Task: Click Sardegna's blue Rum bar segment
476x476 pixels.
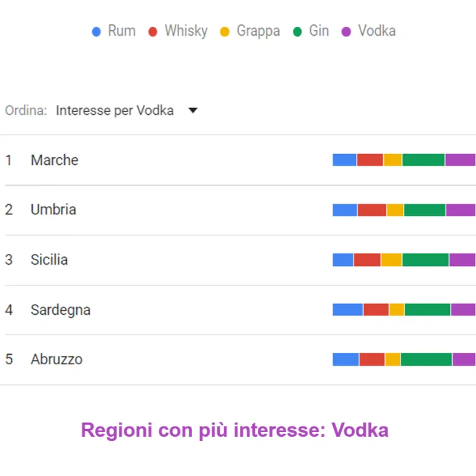Action: pos(347,310)
